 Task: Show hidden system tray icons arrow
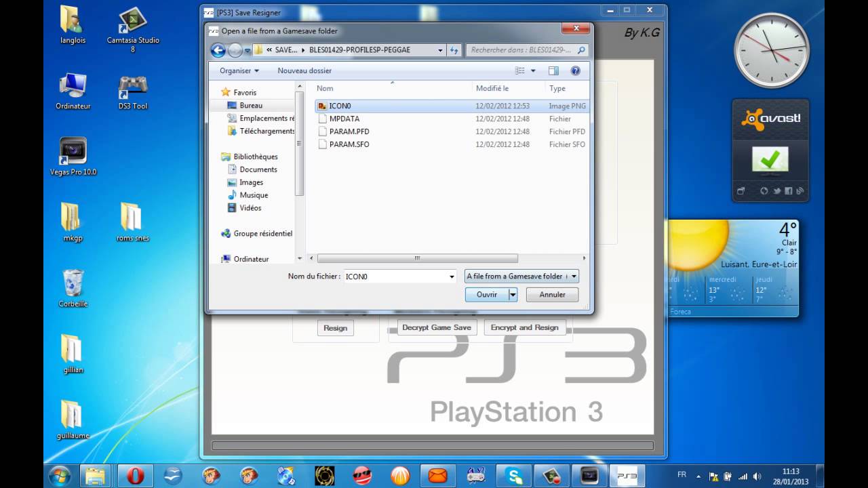click(x=698, y=476)
